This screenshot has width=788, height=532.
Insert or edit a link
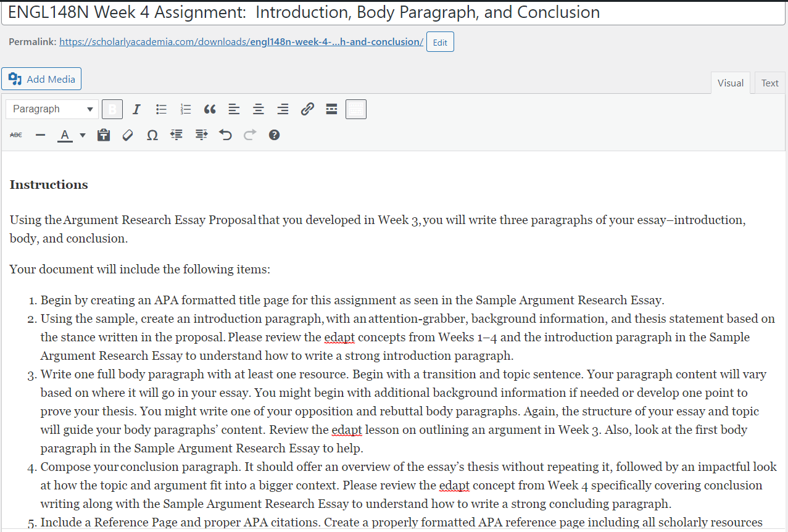click(x=307, y=109)
